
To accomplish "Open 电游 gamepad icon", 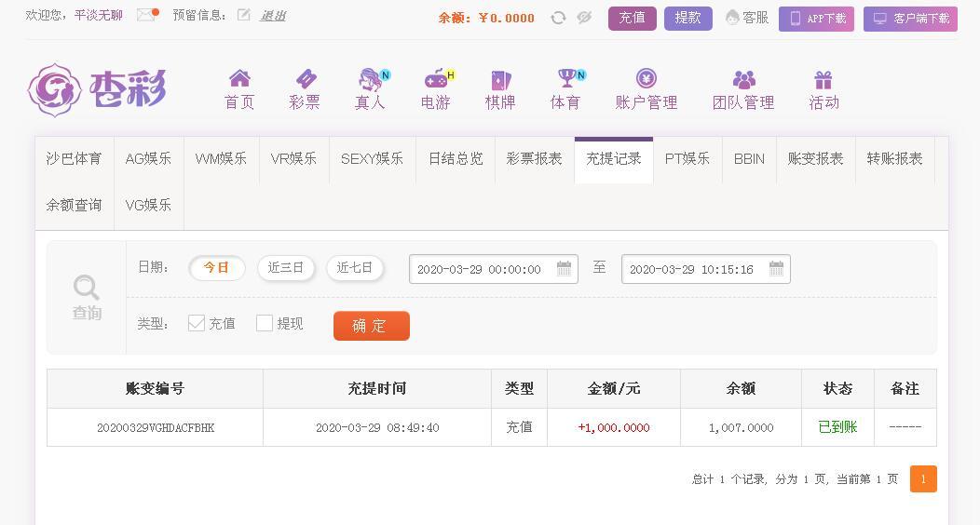I will pos(438,78).
